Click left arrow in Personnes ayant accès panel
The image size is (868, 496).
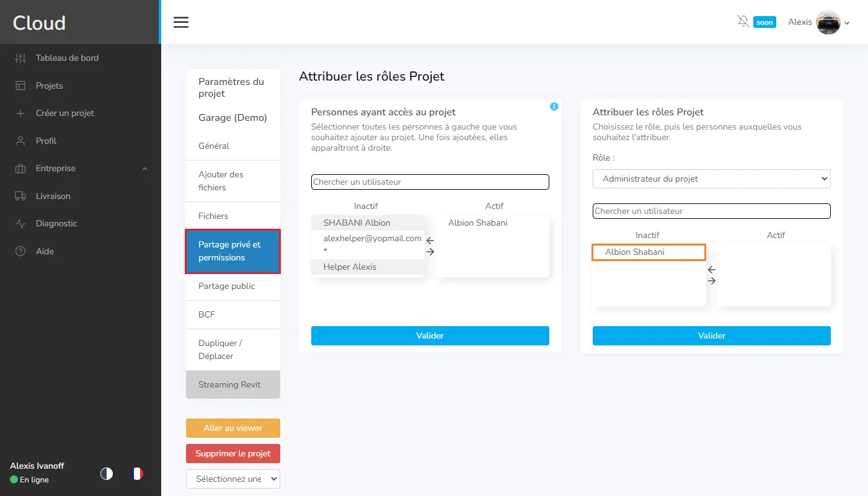pyautogui.click(x=430, y=241)
